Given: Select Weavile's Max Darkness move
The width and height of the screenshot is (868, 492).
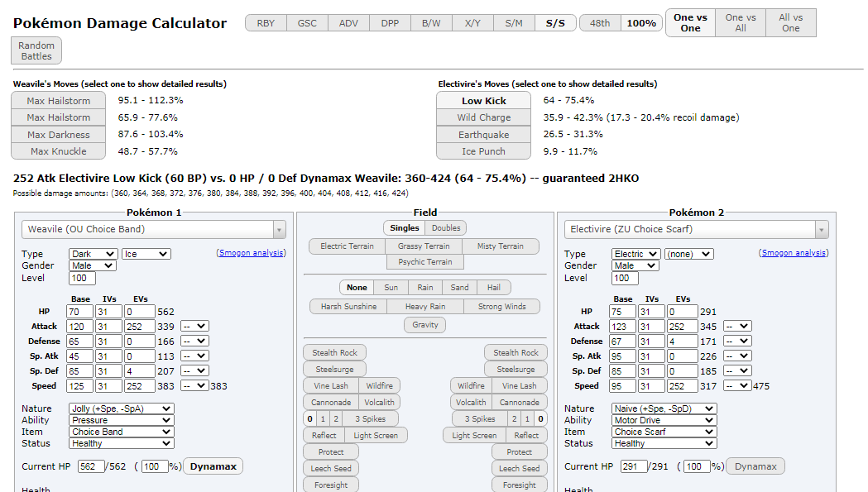Looking at the screenshot, I should 59,135.
